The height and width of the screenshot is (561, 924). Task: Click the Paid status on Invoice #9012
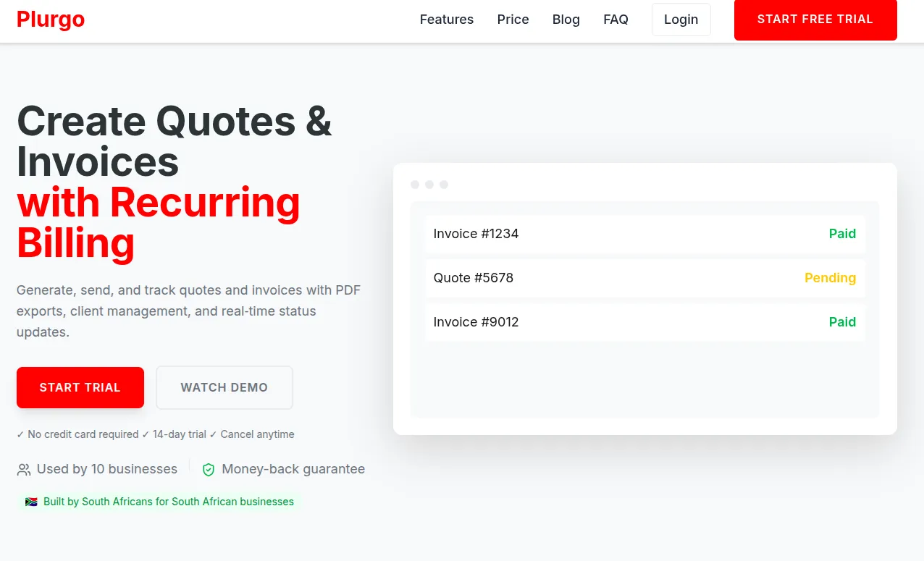842,322
